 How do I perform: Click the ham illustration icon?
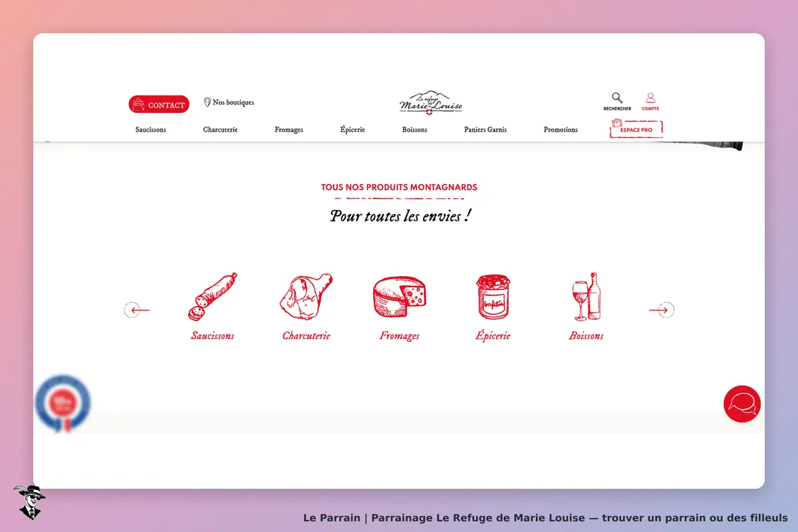(306, 297)
